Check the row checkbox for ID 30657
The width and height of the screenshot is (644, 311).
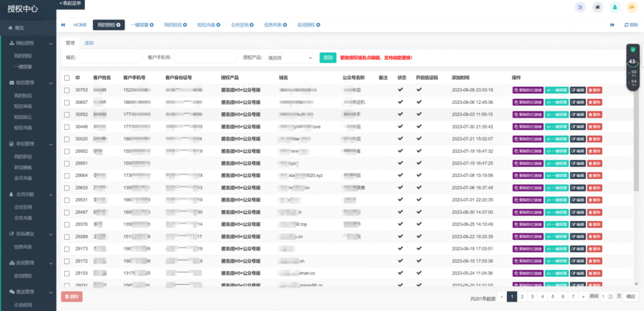67,102
